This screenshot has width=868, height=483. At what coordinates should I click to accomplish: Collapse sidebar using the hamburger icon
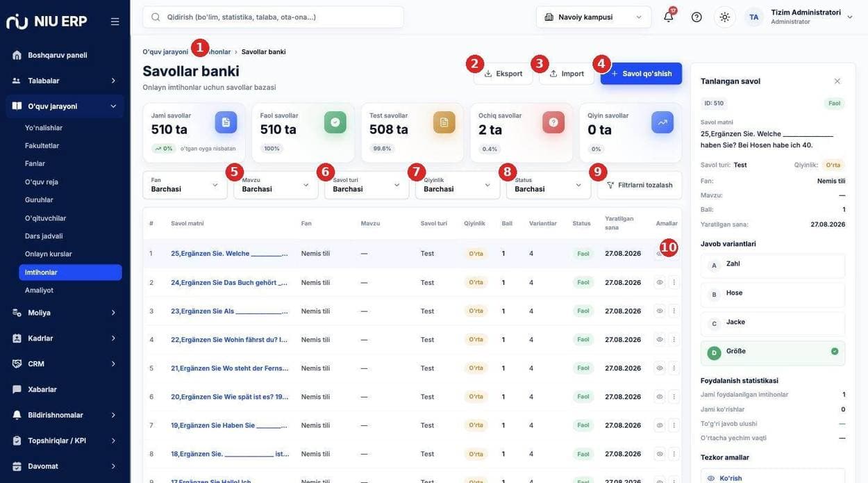pyautogui.click(x=115, y=22)
